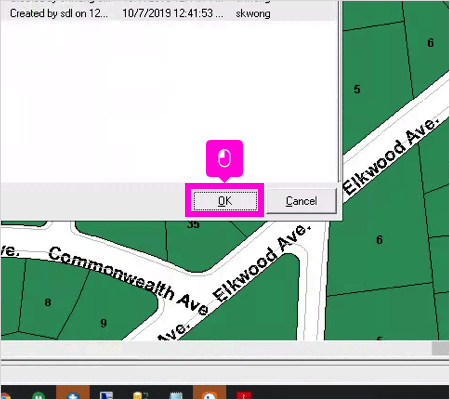Select parcel 9 on the map
Screen dimensions: 450x400
104,323
